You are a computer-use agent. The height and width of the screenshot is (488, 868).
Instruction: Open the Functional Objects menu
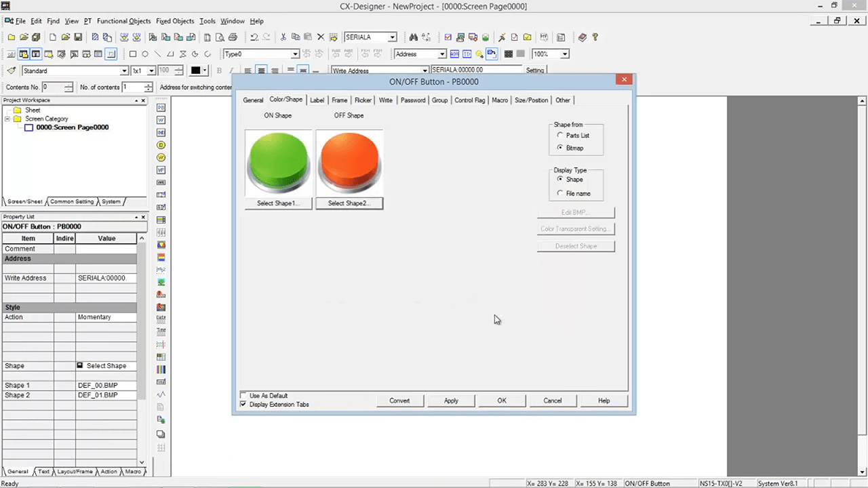coord(123,21)
